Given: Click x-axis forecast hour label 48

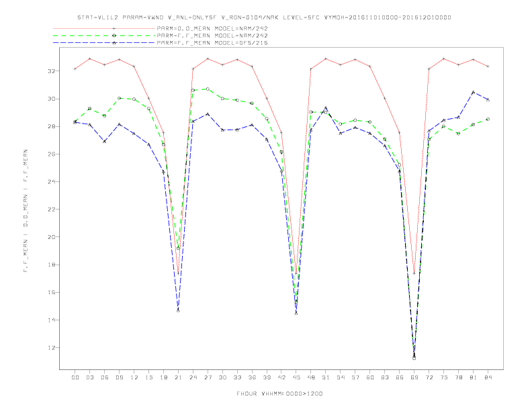Looking at the screenshot, I should 311,377.
